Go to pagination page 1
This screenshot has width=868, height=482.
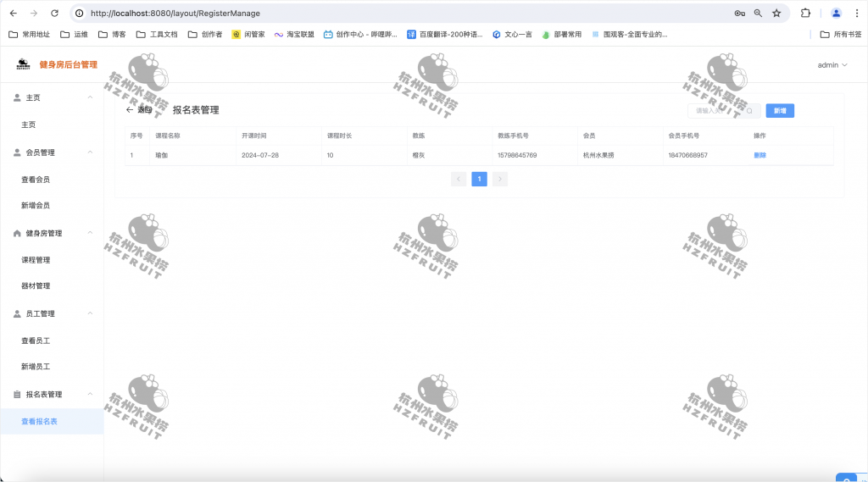pyautogui.click(x=480, y=179)
